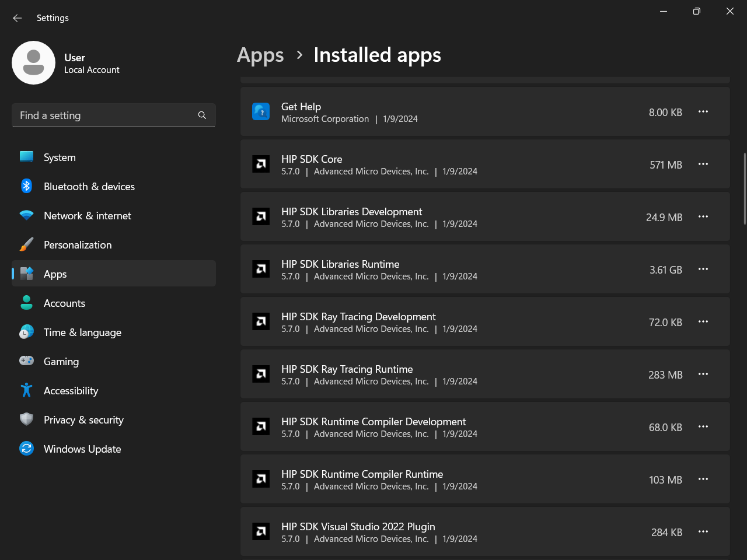Open more options for HIP SDK Libraries Runtime

(703, 269)
